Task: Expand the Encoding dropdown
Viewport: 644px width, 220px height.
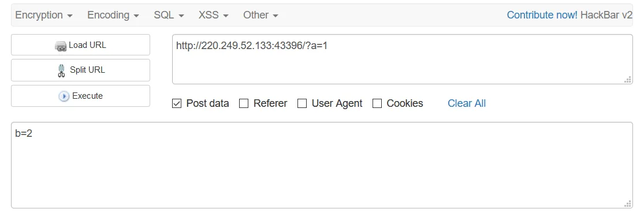Action: point(113,15)
